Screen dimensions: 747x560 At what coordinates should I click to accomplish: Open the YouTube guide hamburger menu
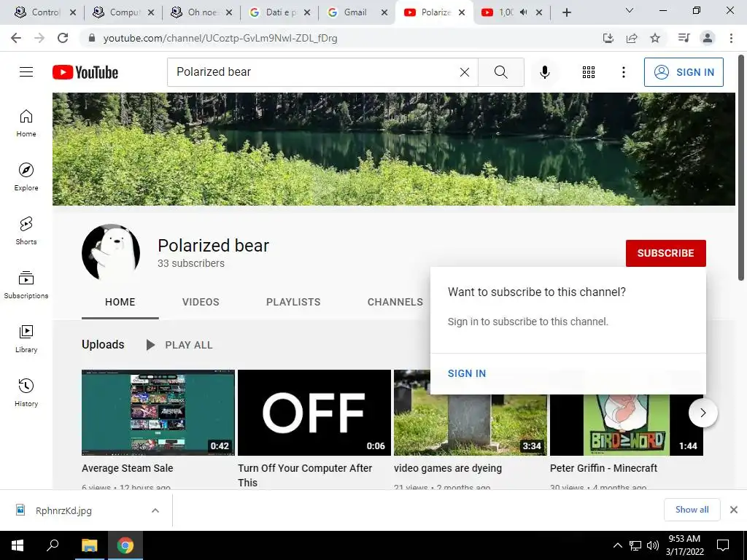[x=26, y=72]
